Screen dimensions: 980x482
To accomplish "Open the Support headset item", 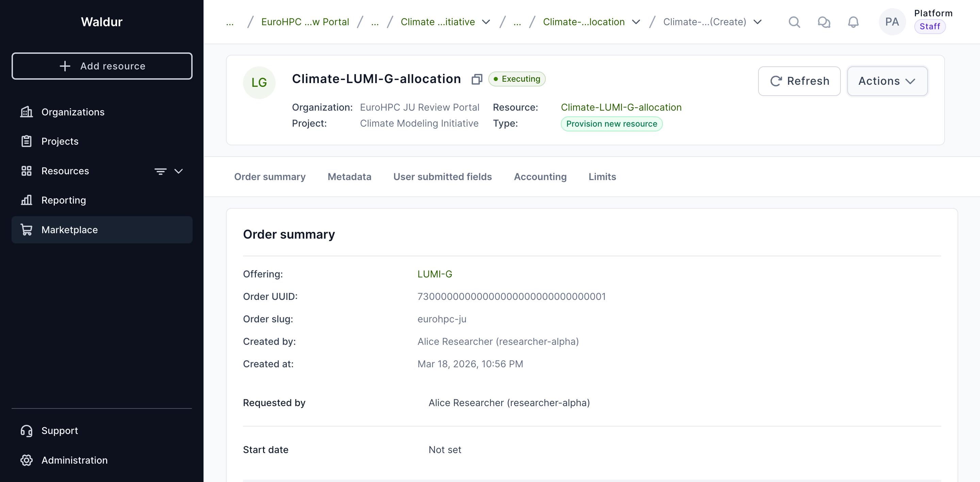I will pyautogui.click(x=59, y=431).
